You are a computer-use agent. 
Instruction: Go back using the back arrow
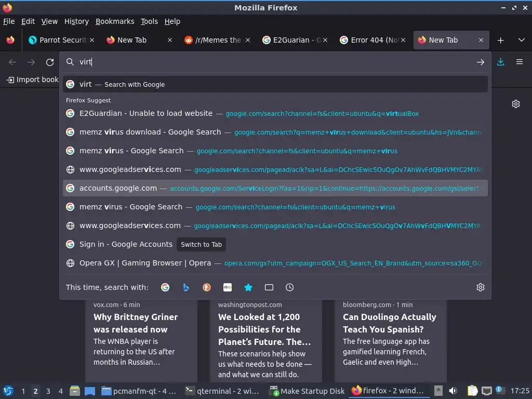point(12,62)
